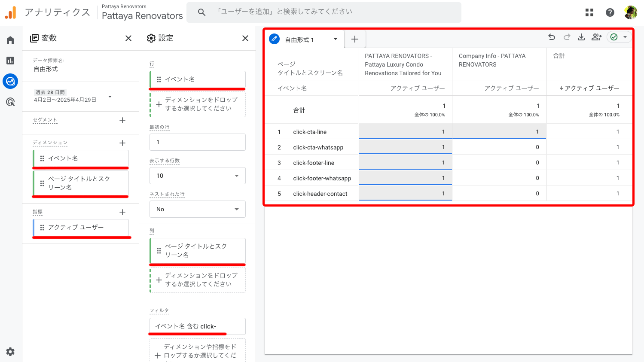This screenshot has height=362, width=644.
Task: Download the exploration data
Action: (x=581, y=37)
